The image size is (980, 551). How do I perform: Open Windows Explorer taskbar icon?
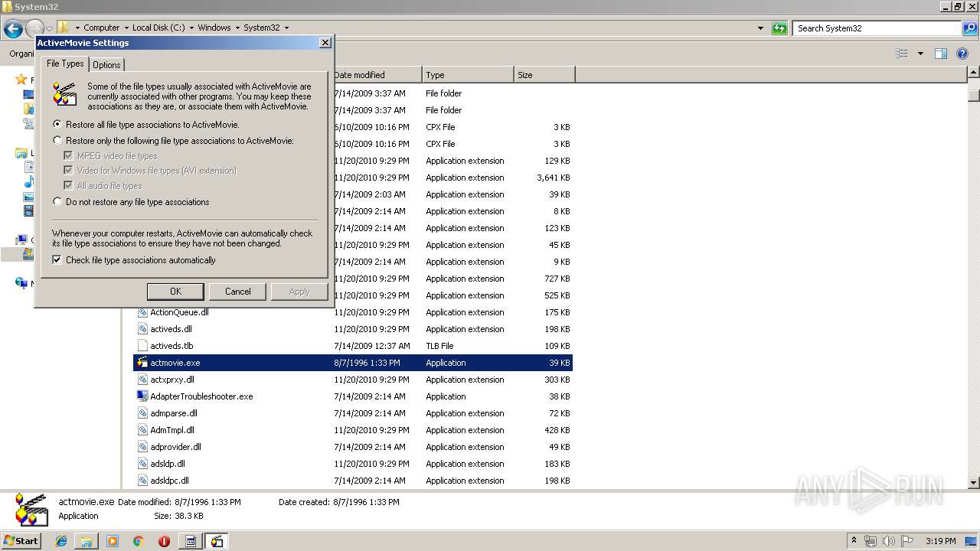(x=87, y=541)
